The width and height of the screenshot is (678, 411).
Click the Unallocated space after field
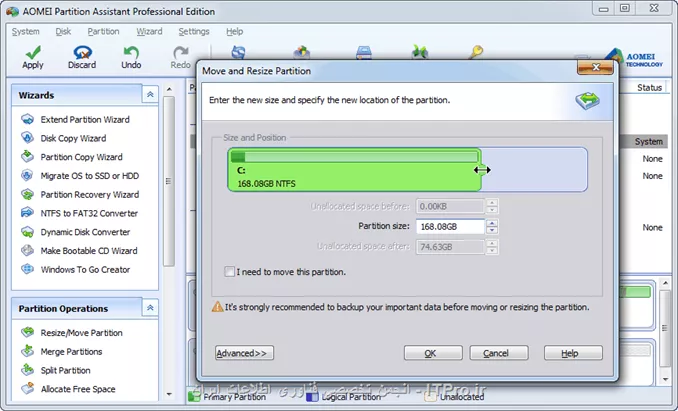450,247
